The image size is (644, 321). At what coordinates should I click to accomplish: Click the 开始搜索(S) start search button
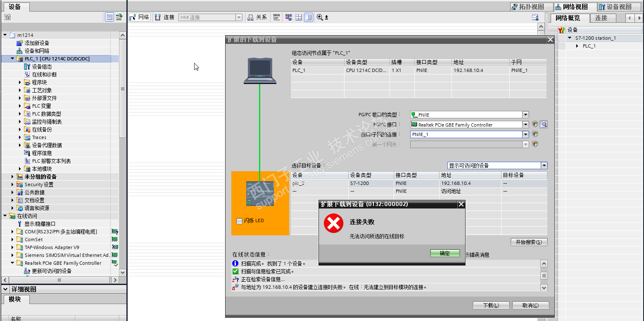(x=529, y=242)
